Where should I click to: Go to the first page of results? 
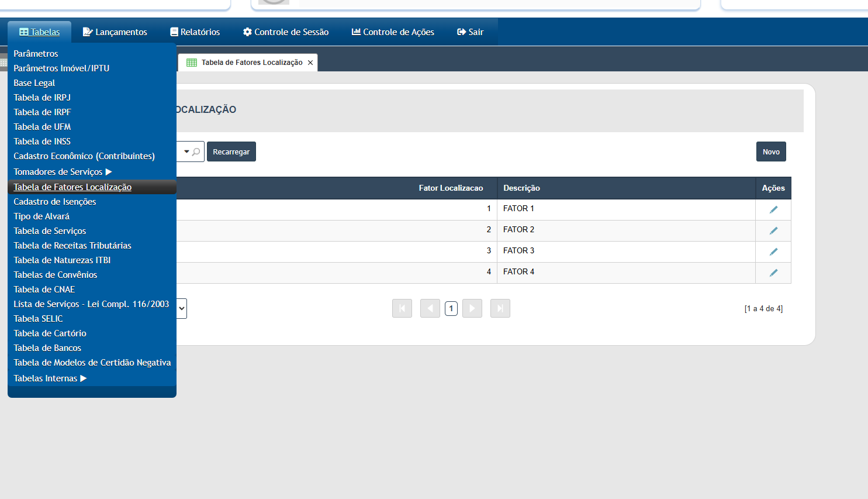[x=402, y=308]
